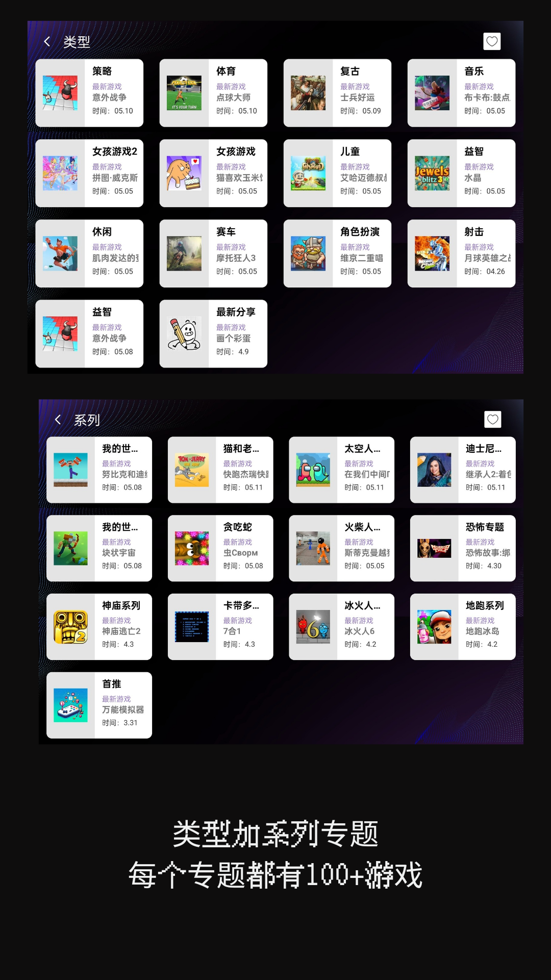Image resolution: width=551 pixels, height=980 pixels.
Task: Open the 女孩游戏 cat cake thumbnail
Action: (184, 173)
